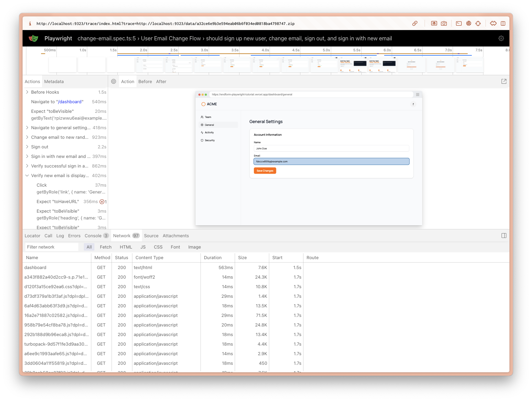This screenshot has height=401, width=532.
Task: Focus the Filter network input field
Action: click(52, 247)
